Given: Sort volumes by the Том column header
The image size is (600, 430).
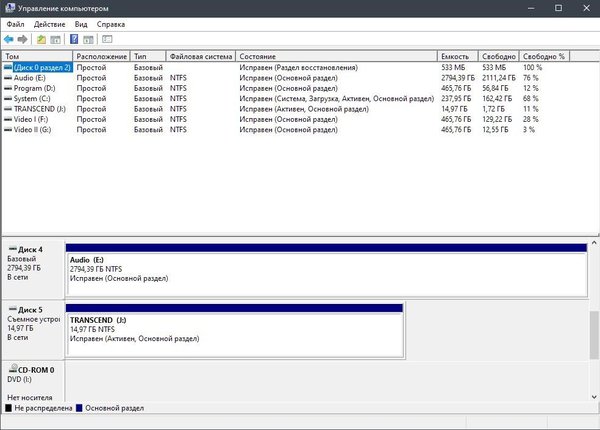Looking at the screenshot, I should click(x=30, y=56).
